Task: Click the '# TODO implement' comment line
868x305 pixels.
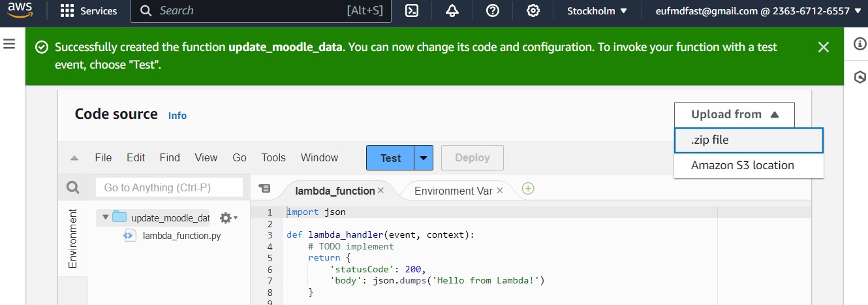Action: click(x=351, y=246)
